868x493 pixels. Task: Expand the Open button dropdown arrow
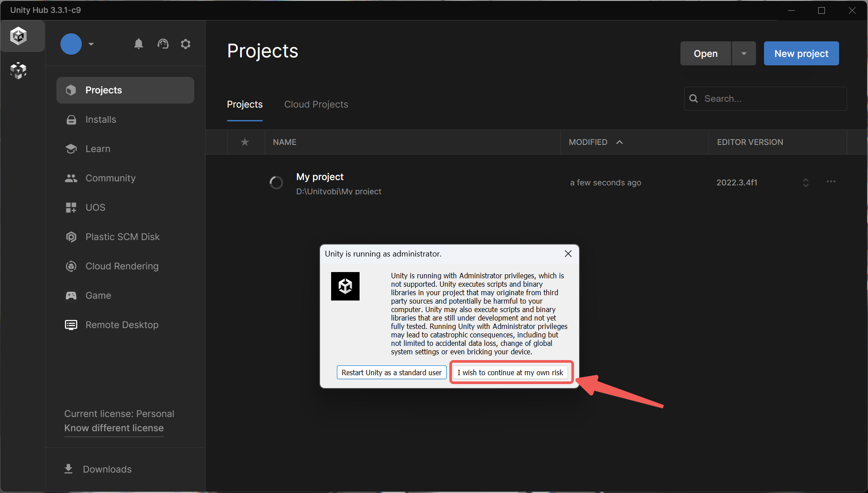pos(744,53)
